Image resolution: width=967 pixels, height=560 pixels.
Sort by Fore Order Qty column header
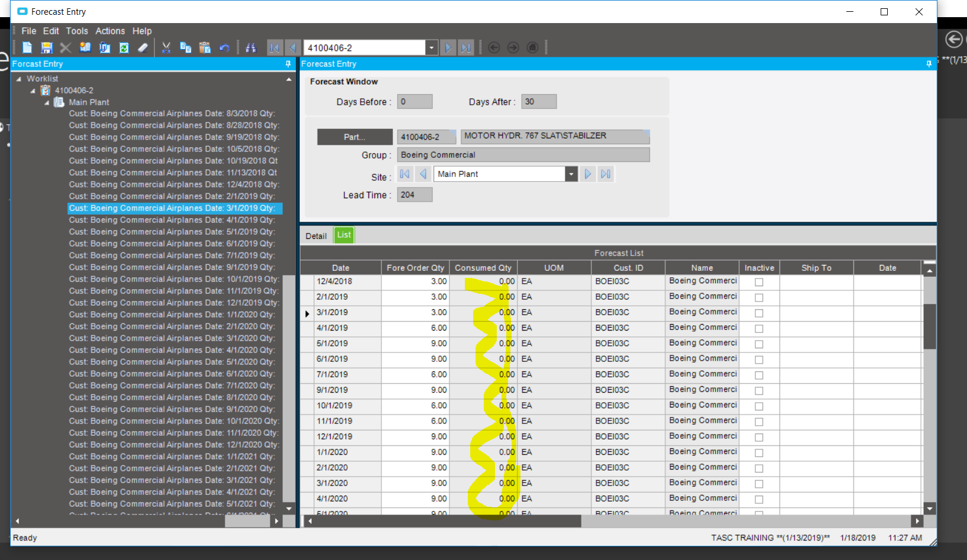click(415, 268)
